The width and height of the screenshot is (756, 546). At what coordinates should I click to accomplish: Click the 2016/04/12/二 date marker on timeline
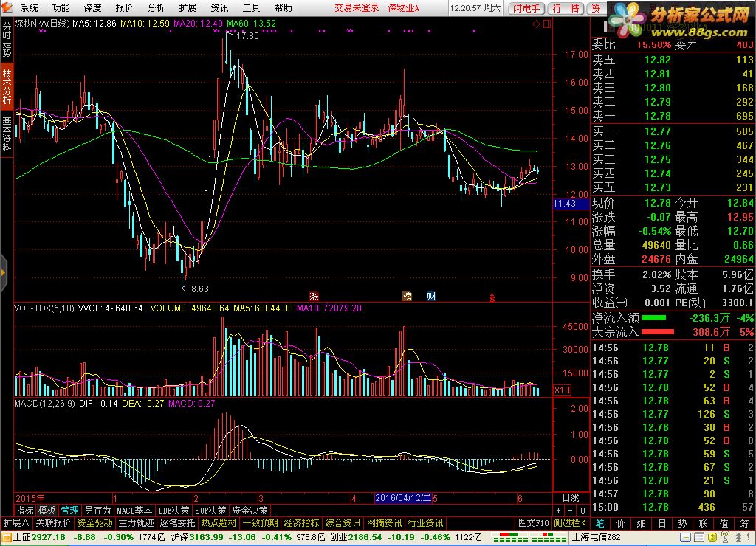(403, 498)
